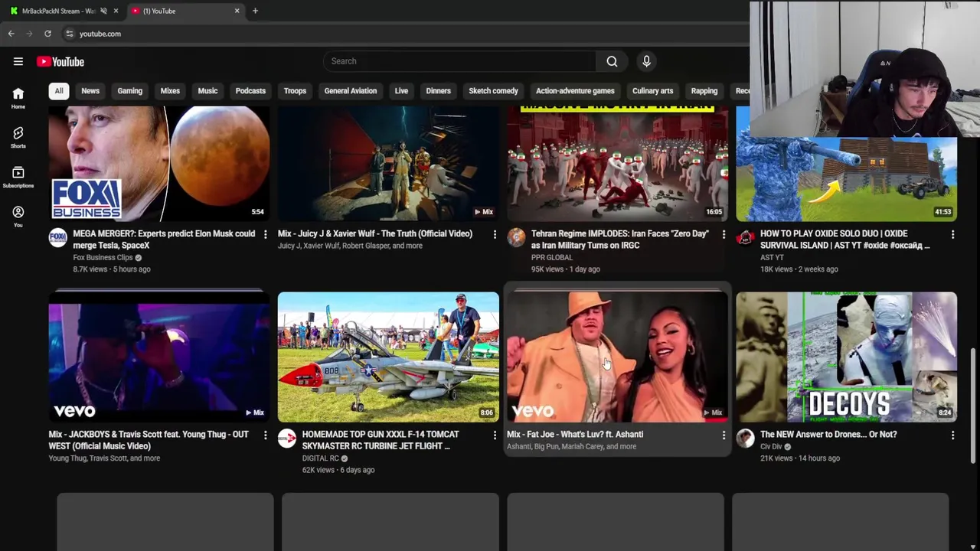The image size is (980, 551).
Task: Open Shorts from sidebar
Action: click(x=18, y=137)
